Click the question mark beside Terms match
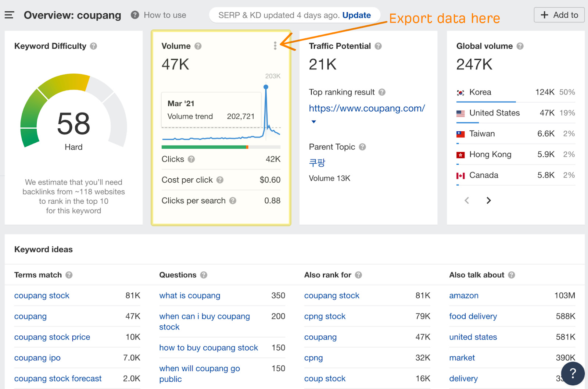Viewport: 588px width, 389px height. pyautogui.click(x=68, y=275)
